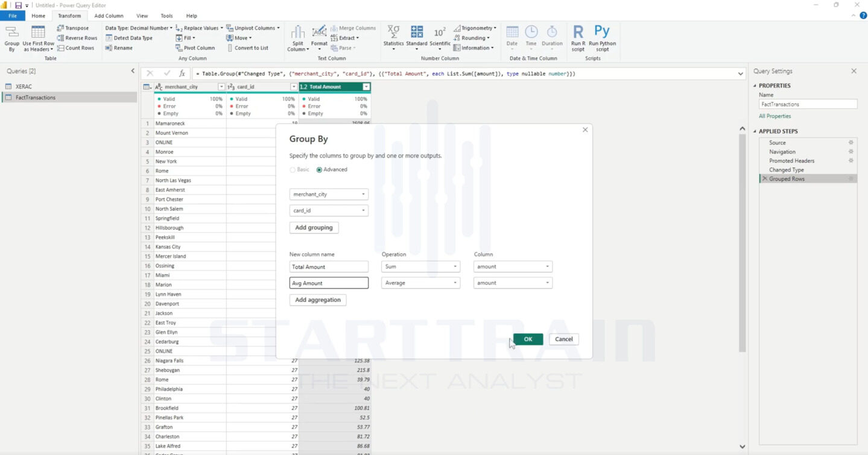Cancel the Group By dialog
868x455 pixels.
564,339
